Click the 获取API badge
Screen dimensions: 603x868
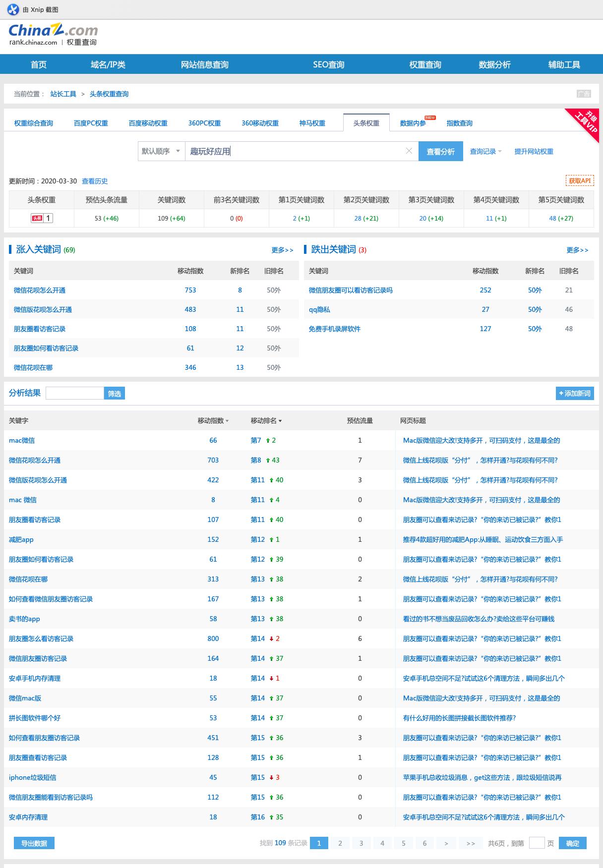tap(579, 181)
